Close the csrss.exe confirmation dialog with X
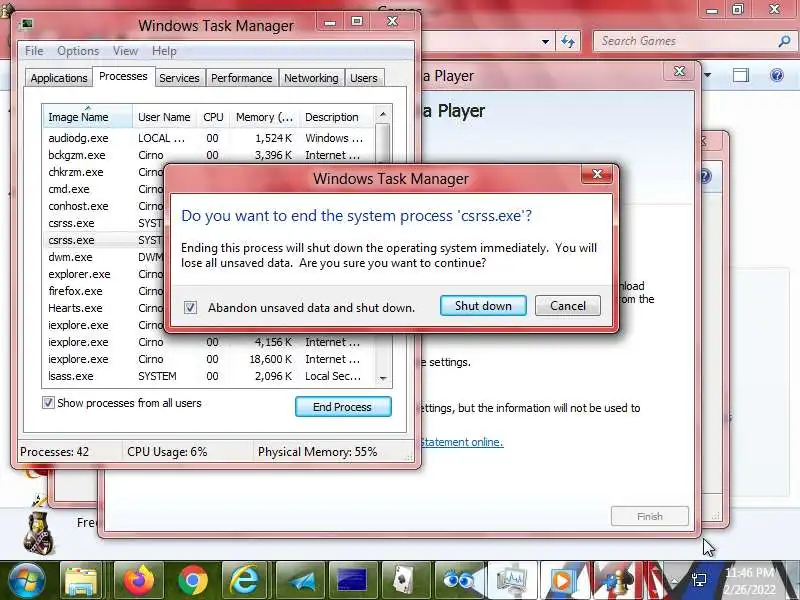 [x=597, y=174]
